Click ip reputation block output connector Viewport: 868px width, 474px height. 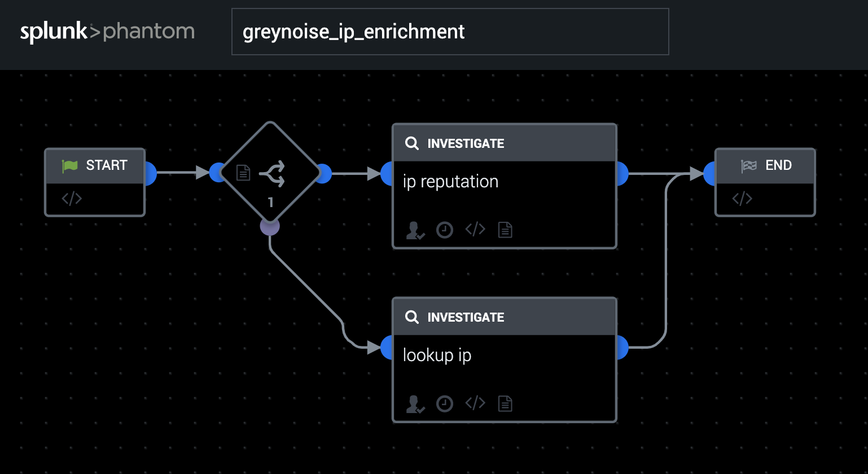pyautogui.click(x=622, y=173)
